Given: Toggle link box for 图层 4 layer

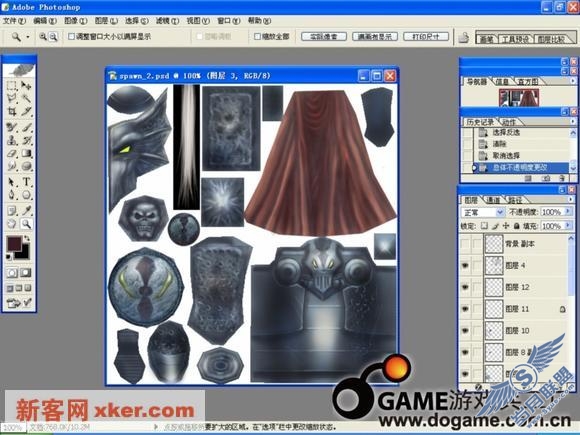Looking at the screenshot, I should (478, 266).
